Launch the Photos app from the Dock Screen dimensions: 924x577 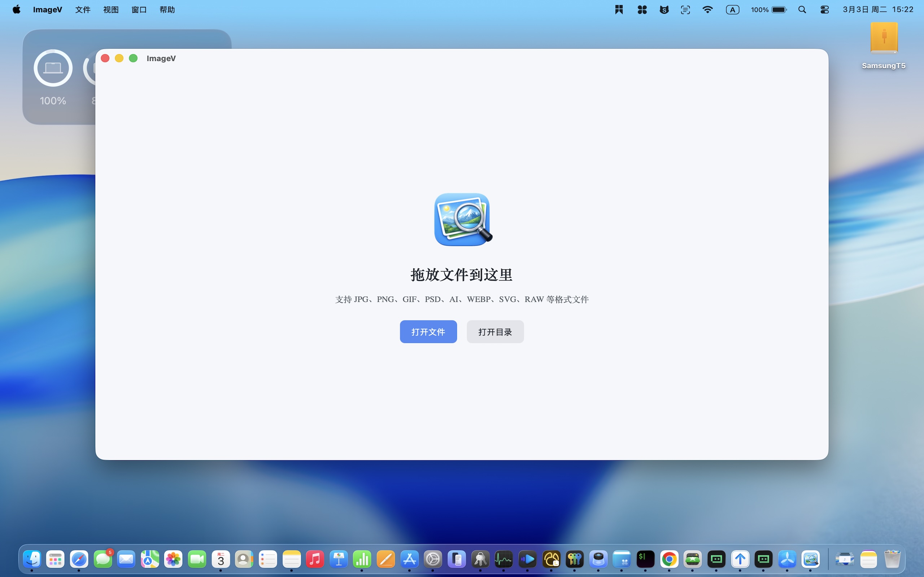click(173, 559)
